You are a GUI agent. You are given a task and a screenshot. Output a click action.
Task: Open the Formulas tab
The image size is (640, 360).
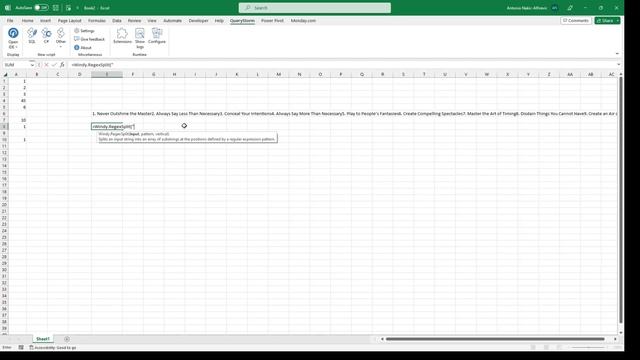click(x=97, y=20)
